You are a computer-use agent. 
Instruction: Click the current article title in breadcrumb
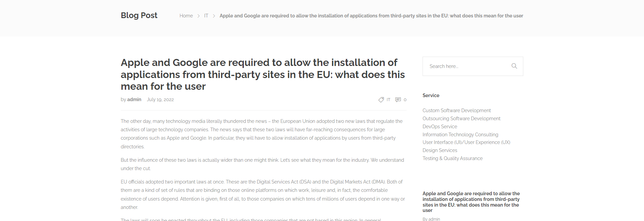(371, 16)
